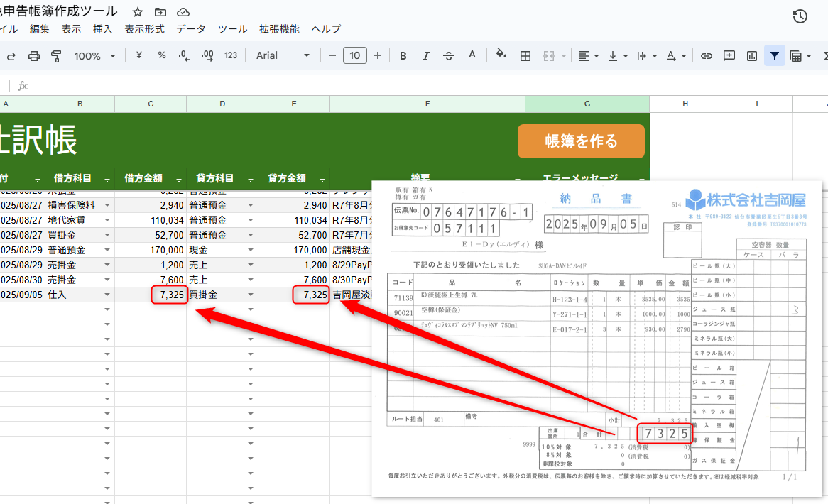Disable the active filter toggle

point(774,55)
